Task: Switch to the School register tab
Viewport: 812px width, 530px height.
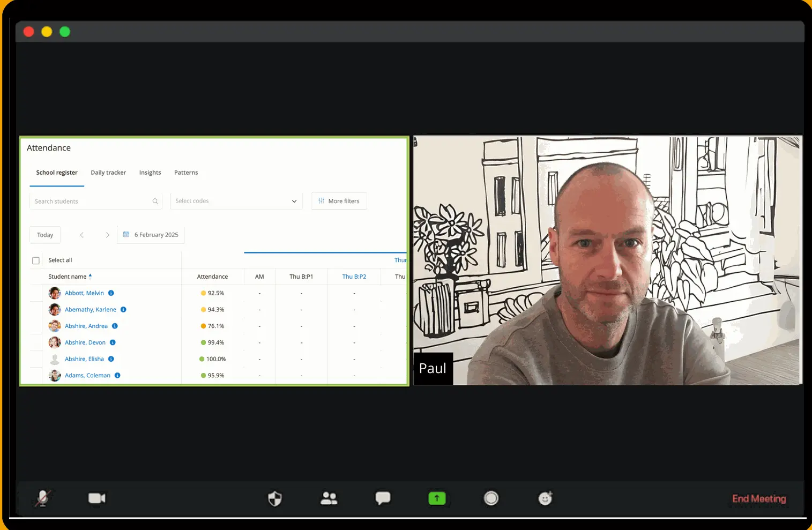Action: point(57,173)
